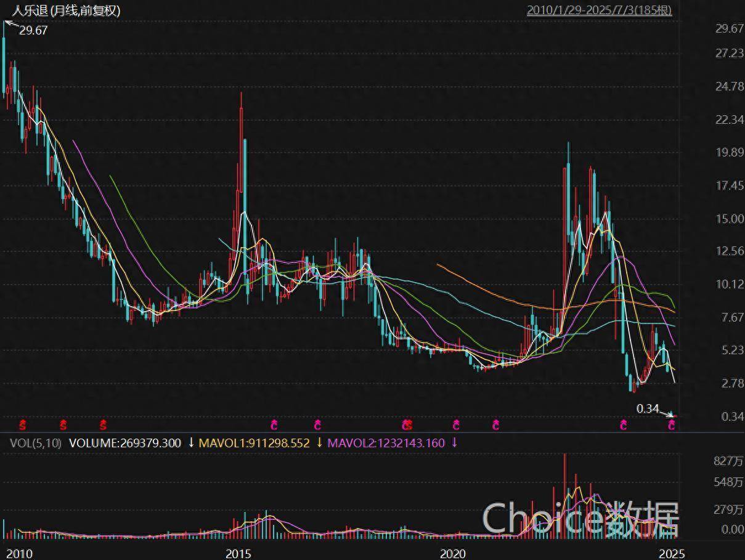Click the yellow arrow after MAVOL1 value
This screenshot has width=745, height=560.
coord(319,442)
